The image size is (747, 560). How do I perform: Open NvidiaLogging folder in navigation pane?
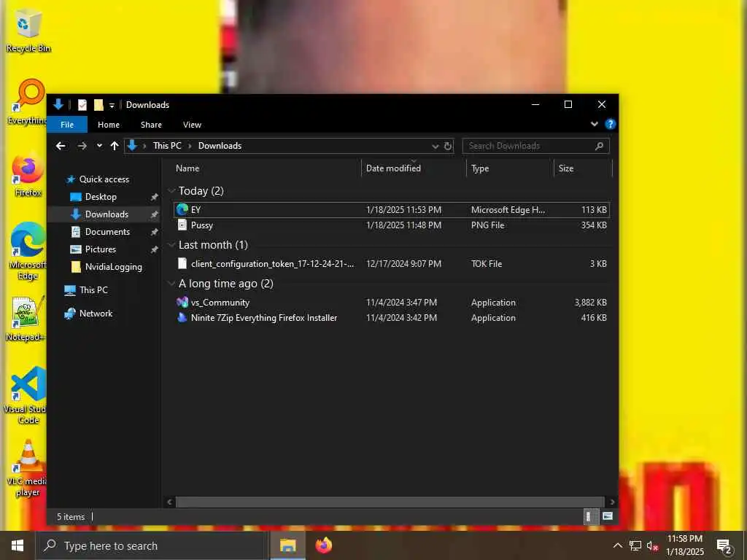pyautogui.click(x=113, y=267)
